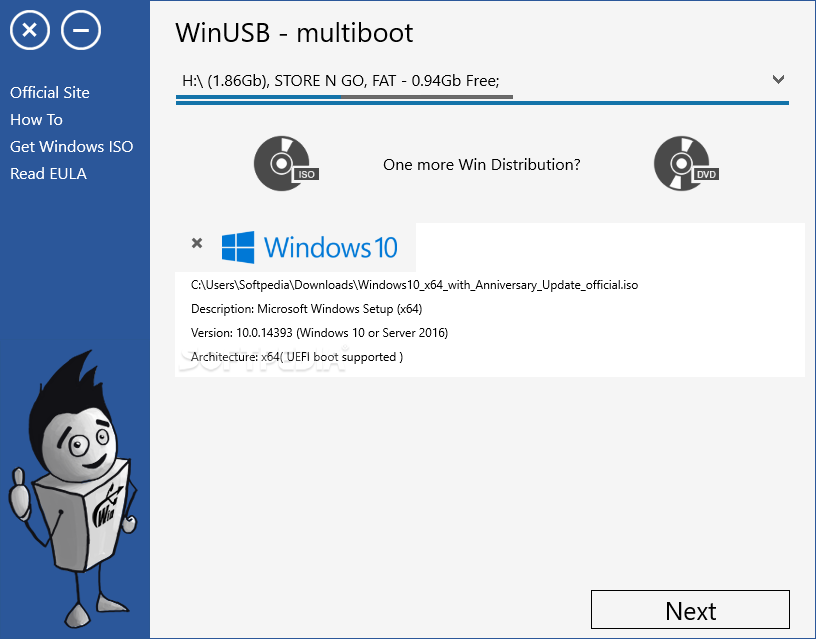Click the One more Win Distribution? text

[482, 165]
